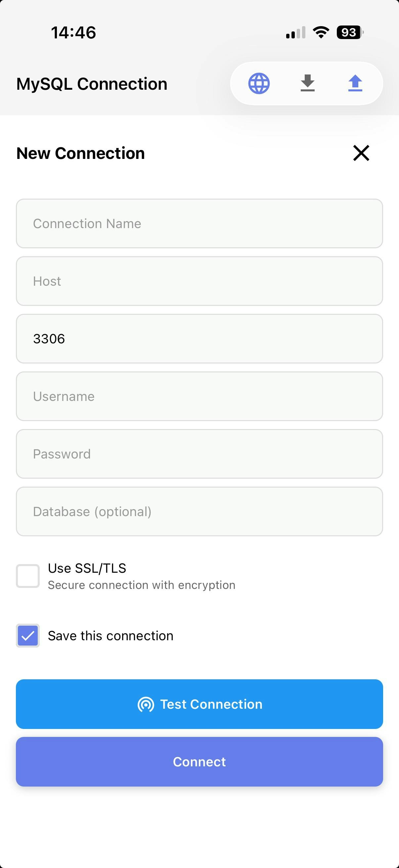The width and height of the screenshot is (399, 868).
Task: Select the port field showing 3306
Action: 199,339
